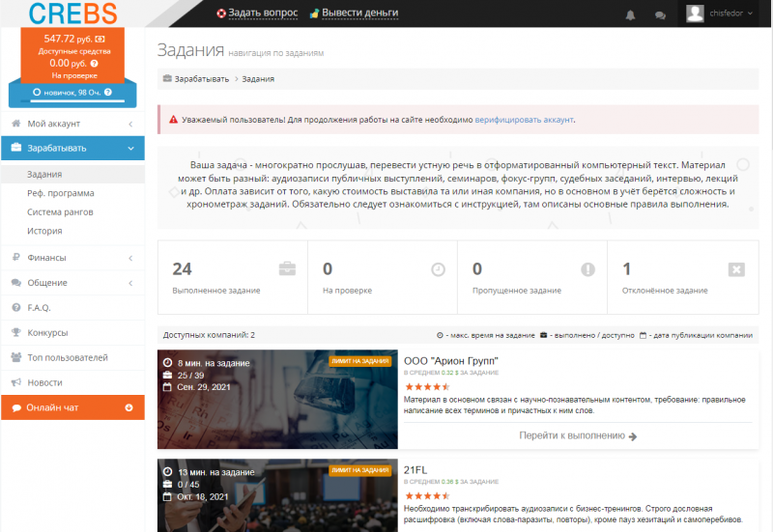Open Мой аккаунт sidebar menu
The image size is (773, 532).
click(x=73, y=124)
